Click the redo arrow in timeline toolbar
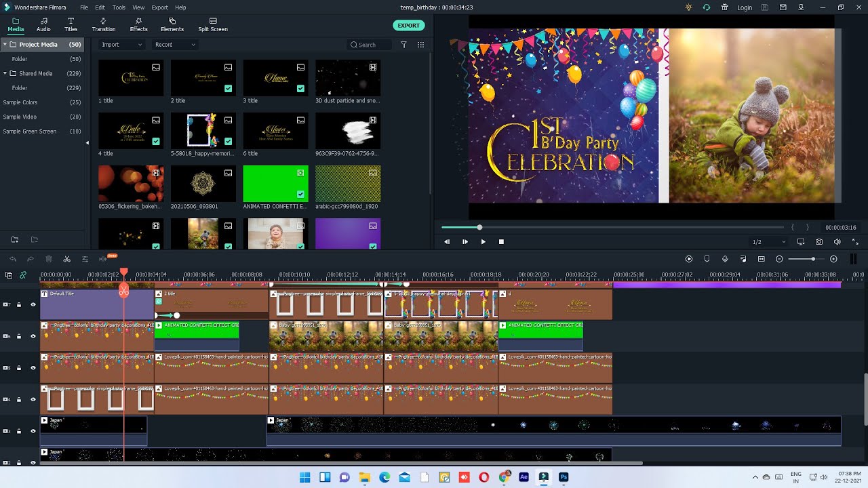Image resolution: width=868 pixels, height=488 pixels. click(31, 259)
